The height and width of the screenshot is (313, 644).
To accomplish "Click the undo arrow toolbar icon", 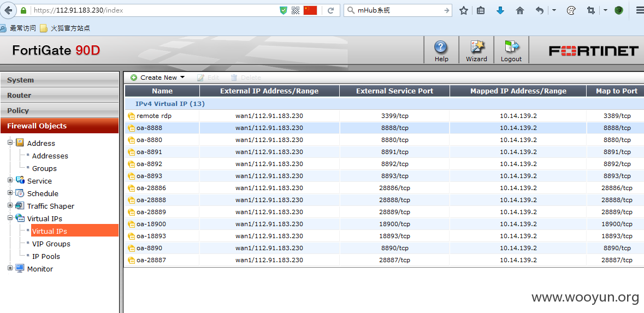I will (540, 11).
